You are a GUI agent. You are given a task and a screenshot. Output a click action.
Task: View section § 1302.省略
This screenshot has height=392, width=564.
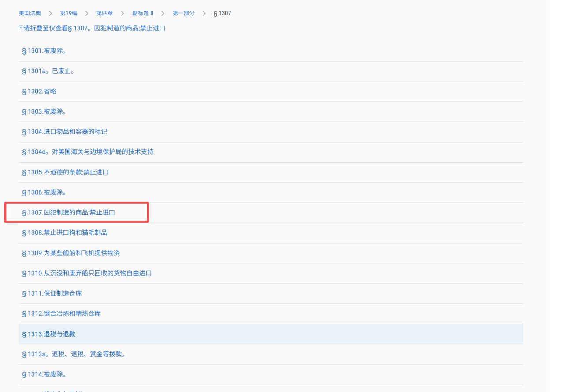click(39, 92)
